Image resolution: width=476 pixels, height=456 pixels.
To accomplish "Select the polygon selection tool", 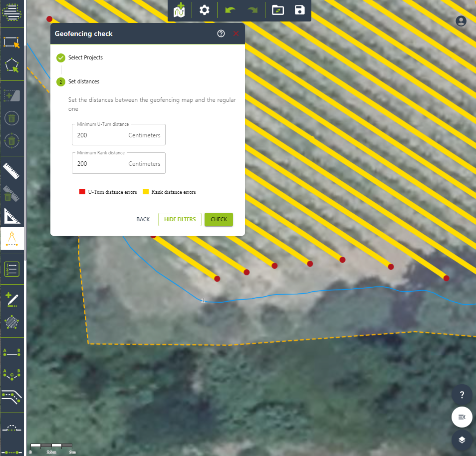I will [11, 65].
